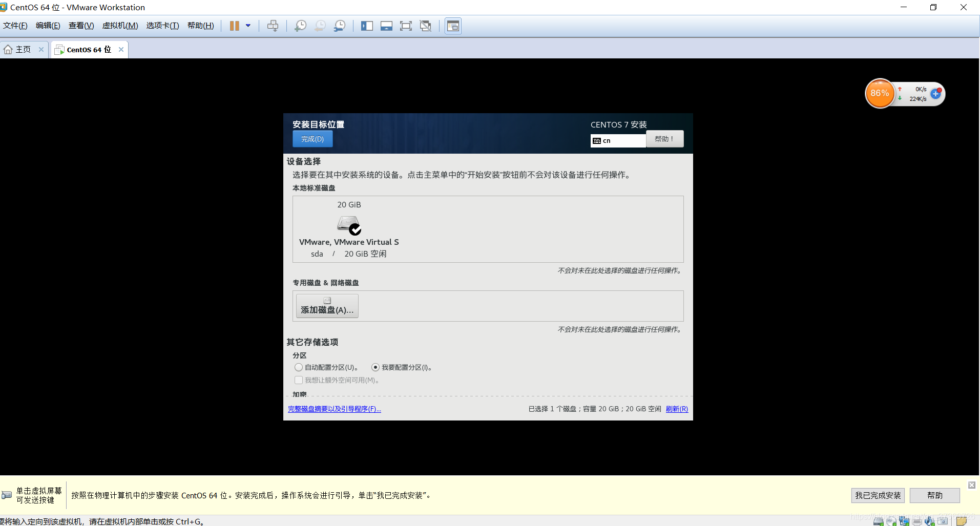Screen dimensions: 980x526
Task: Select the cn keyboard layout field
Action: 618,140
